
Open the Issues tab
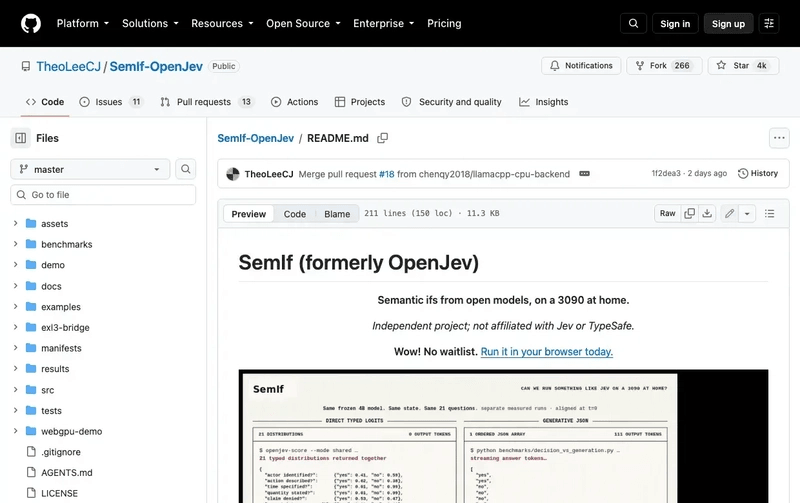[111, 102]
